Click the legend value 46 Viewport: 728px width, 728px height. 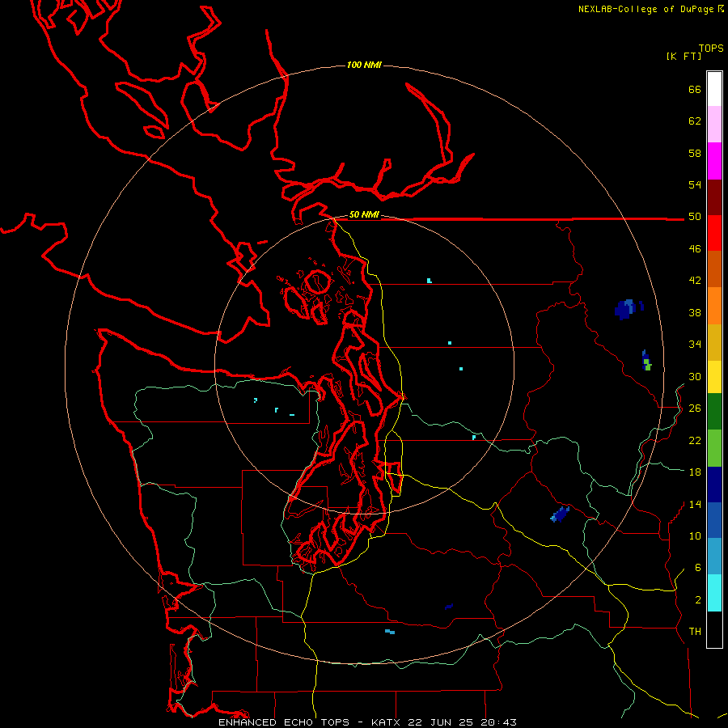click(695, 249)
